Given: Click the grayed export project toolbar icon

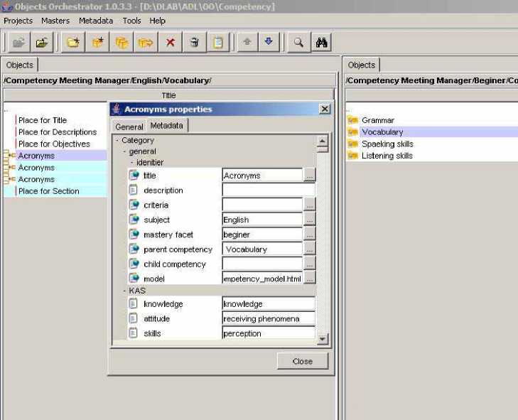Looking at the screenshot, I should click(x=19, y=43).
